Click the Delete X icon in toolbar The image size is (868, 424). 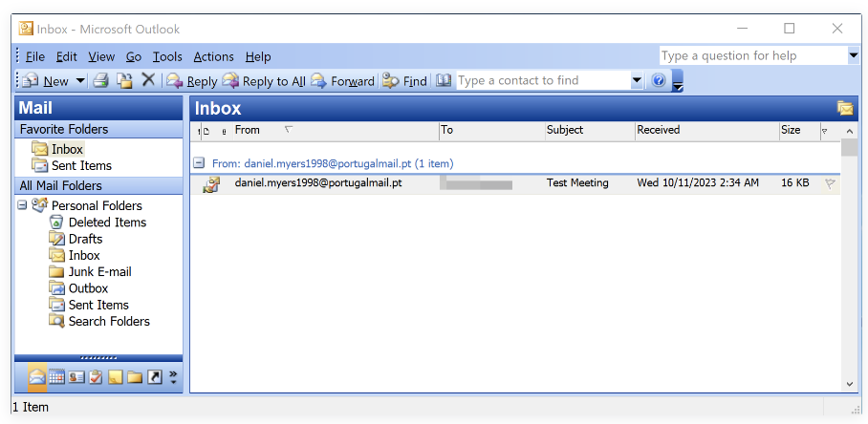coord(148,80)
